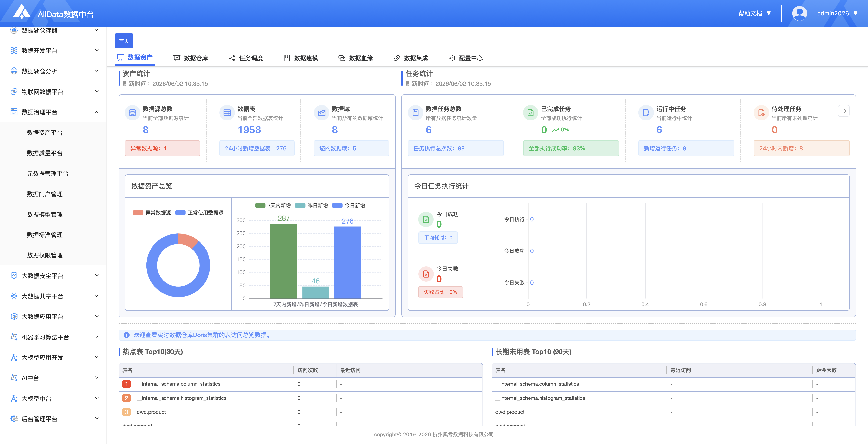Toggle 正常使用数据源 legend entry
The height and width of the screenshot is (444, 868).
pos(200,213)
